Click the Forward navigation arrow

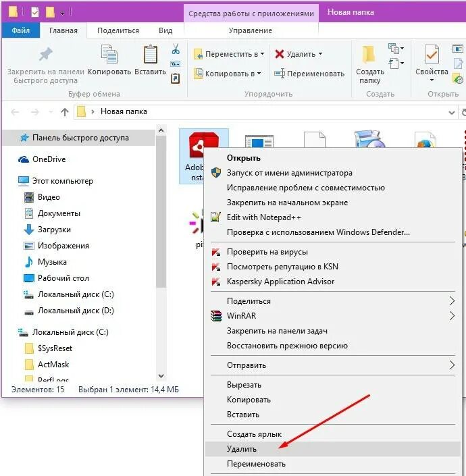coord(35,112)
